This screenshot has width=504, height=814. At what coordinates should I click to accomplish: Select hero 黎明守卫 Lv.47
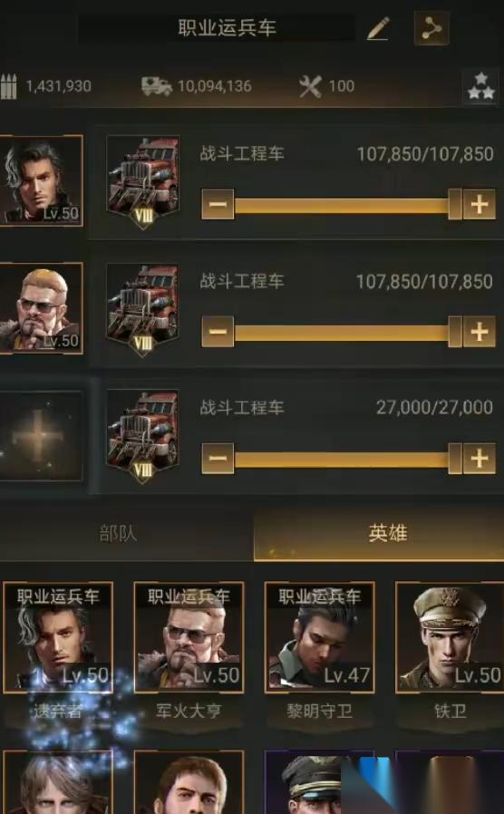click(x=319, y=637)
